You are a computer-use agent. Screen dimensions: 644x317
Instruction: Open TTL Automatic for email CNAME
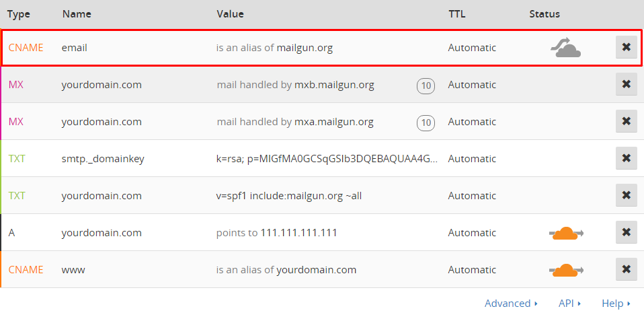[472, 48]
